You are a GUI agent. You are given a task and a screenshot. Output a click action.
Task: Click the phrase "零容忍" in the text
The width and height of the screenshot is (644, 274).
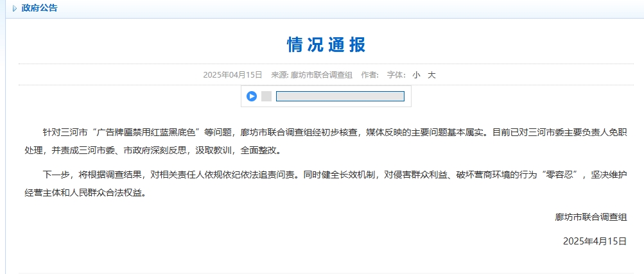click(561, 174)
